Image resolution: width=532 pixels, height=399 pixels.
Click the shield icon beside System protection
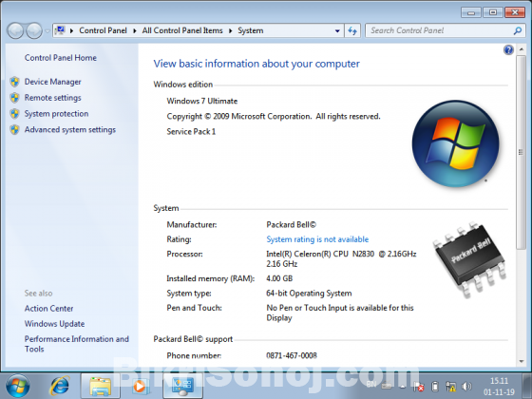[x=14, y=114]
